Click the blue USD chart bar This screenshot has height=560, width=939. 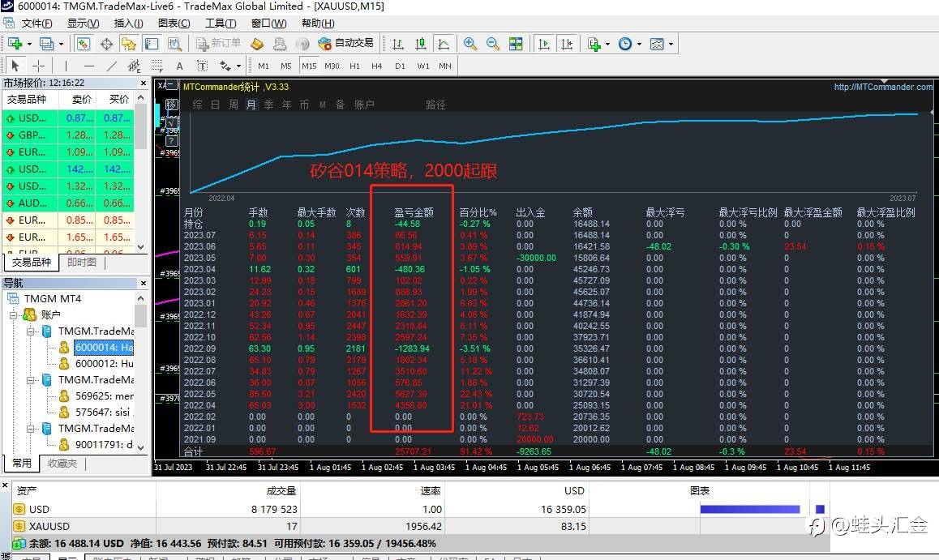[x=750, y=509]
